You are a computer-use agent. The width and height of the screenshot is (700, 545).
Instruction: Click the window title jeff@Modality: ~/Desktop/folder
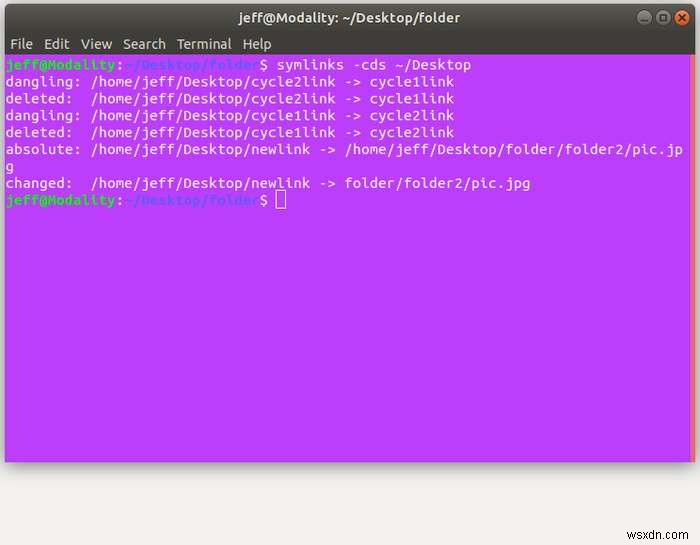coord(349,18)
